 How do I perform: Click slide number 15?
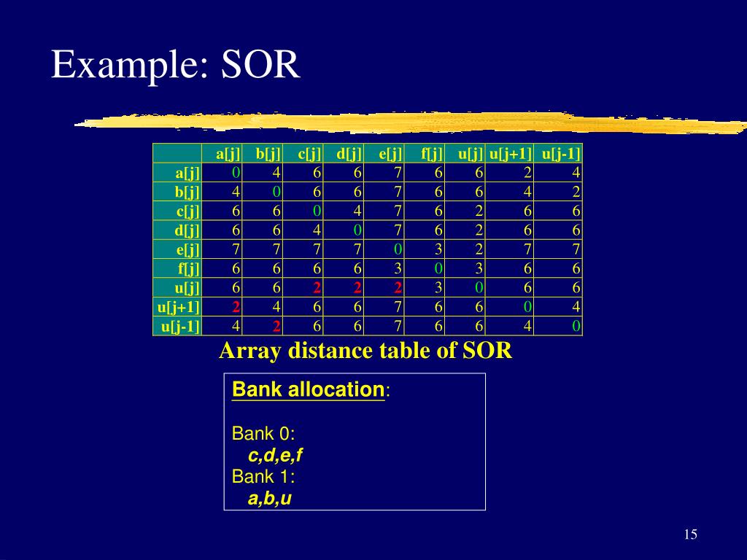pyautogui.click(x=690, y=534)
